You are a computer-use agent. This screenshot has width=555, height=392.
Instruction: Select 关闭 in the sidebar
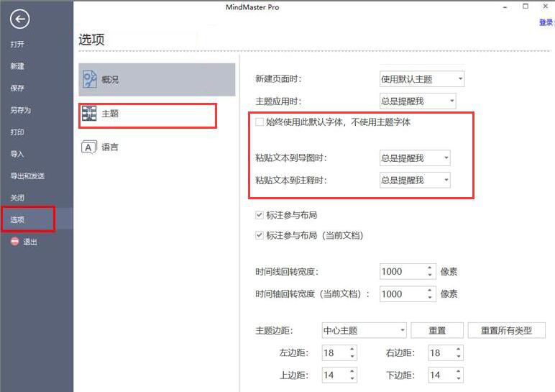(17, 198)
